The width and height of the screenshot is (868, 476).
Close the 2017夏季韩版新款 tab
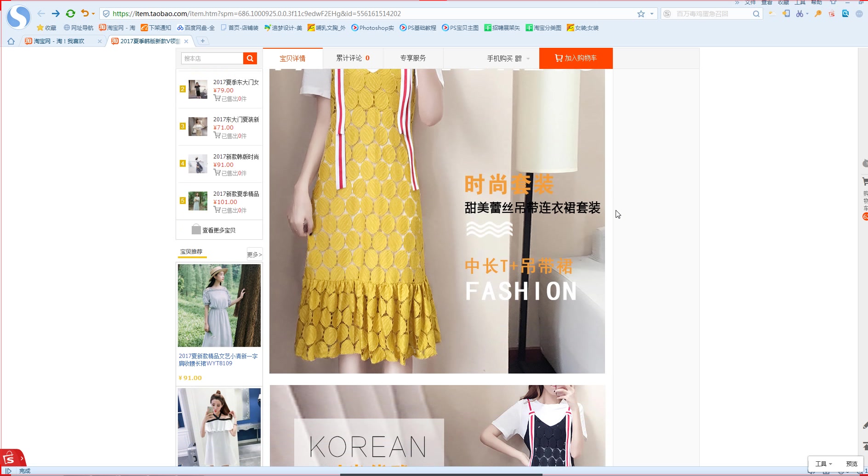pos(186,41)
